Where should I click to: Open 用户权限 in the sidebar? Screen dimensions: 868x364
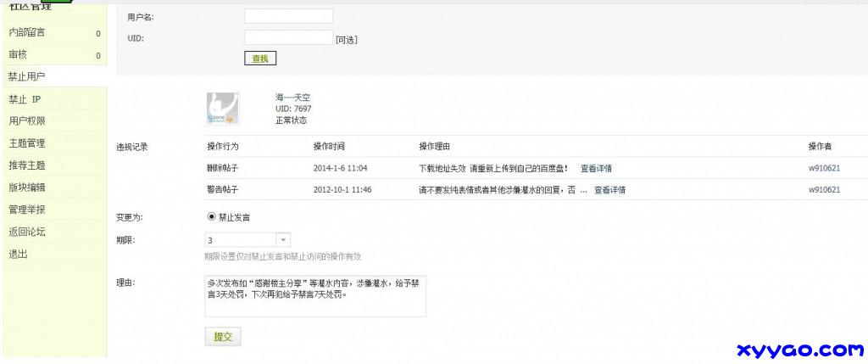27,121
